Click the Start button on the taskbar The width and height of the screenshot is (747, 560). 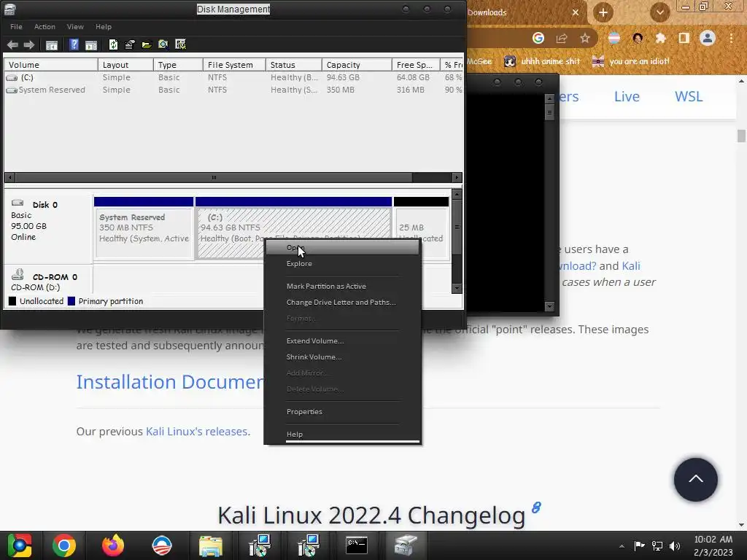(x=20, y=545)
